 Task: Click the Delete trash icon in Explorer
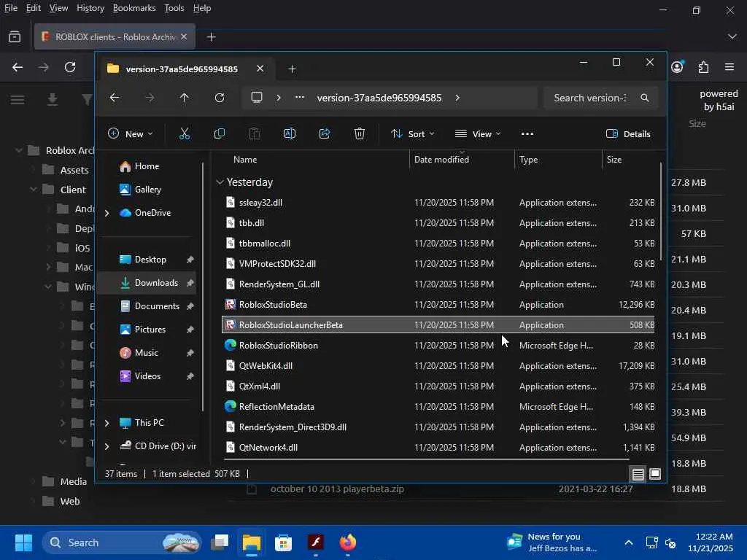coord(360,134)
